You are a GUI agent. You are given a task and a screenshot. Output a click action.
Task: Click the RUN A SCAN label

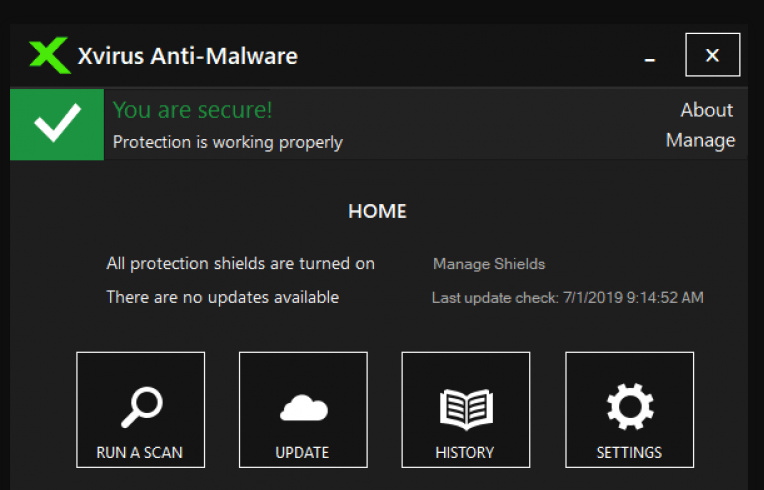(139, 453)
